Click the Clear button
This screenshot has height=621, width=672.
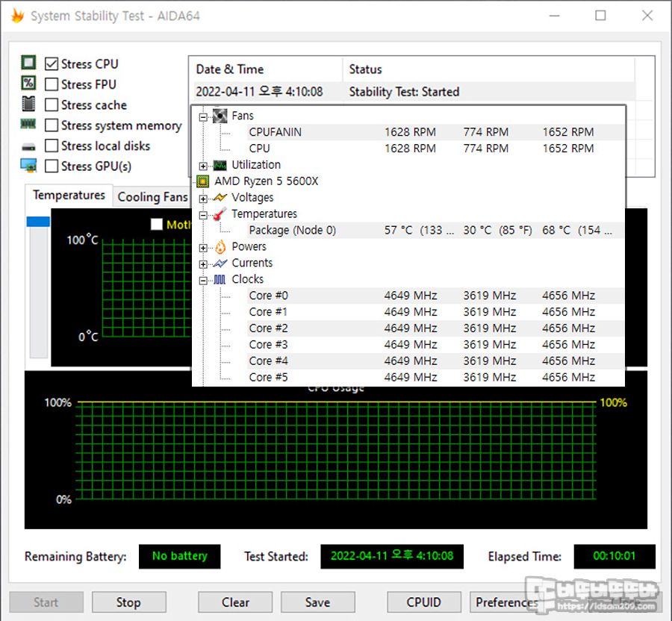[x=235, y=602]
